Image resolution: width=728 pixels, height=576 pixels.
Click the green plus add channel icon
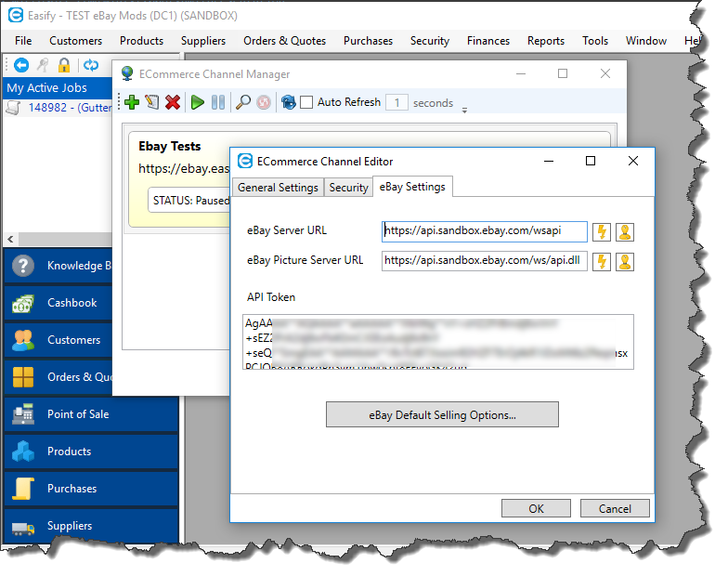tap(131, 102)
